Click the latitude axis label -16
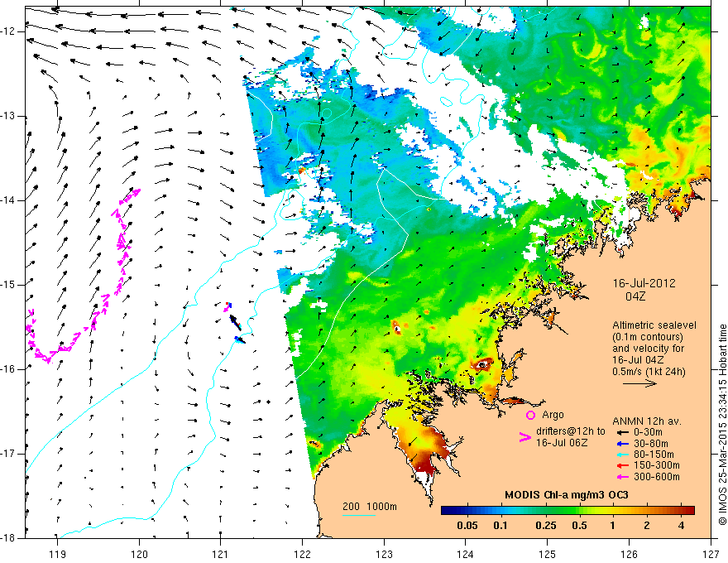The image size is (728, 563). pyautogui.click(x=8, y=369)
